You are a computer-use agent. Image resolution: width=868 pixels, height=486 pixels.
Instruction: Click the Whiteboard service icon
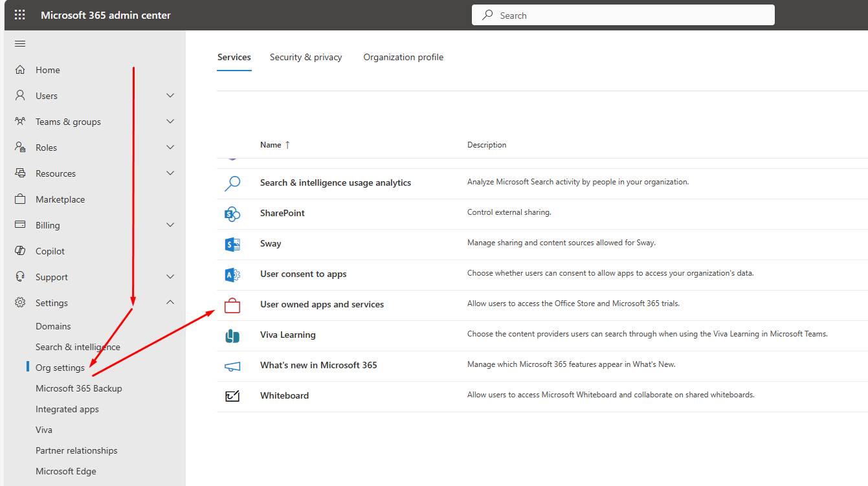(232, 396)
